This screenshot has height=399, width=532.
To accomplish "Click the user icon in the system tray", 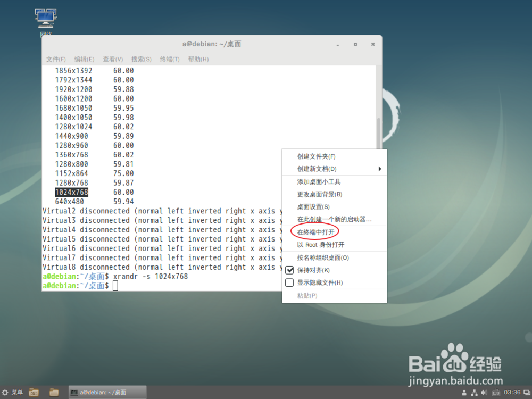I will 464,393.
